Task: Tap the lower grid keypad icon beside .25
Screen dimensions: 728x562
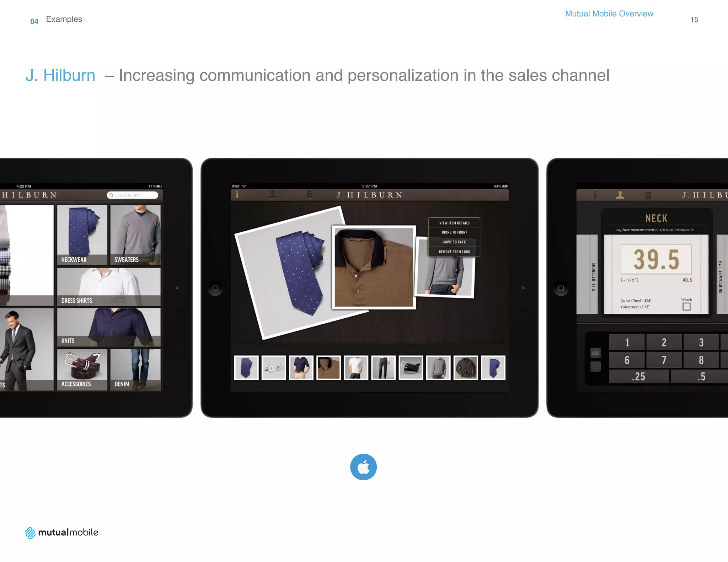Action: click(595, 367)
